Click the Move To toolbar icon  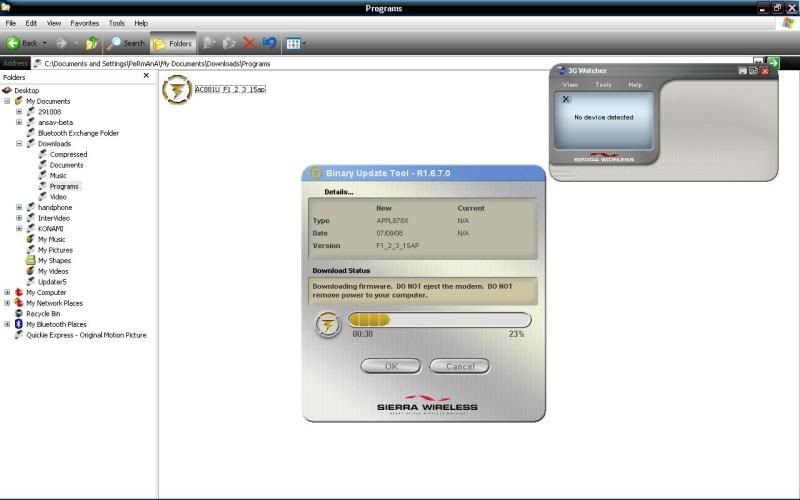[209, 43]
